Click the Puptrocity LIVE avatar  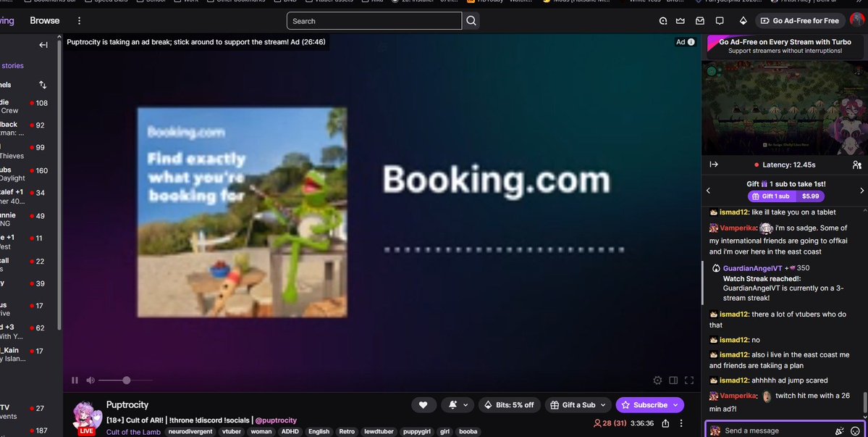coord(87,418)
